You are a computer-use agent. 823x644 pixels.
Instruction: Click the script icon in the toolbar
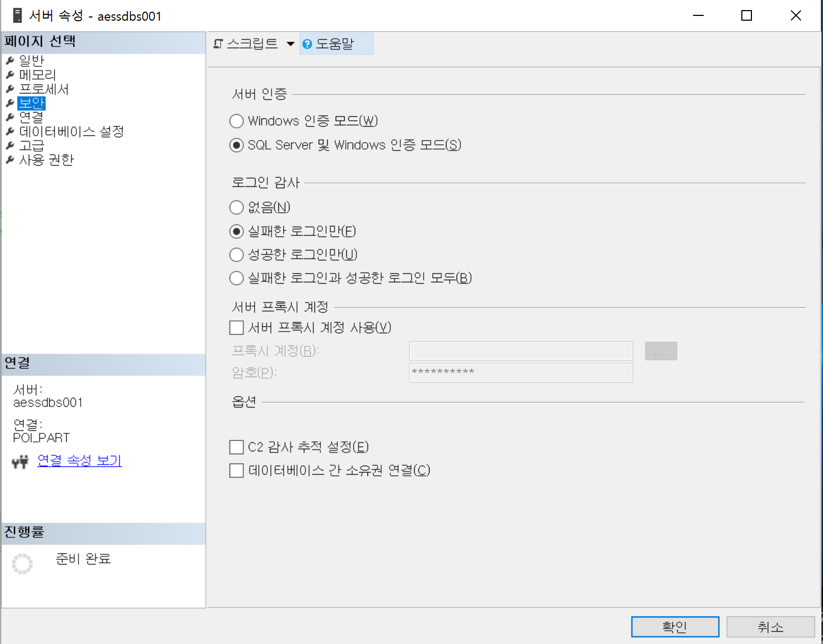[218, 43]
